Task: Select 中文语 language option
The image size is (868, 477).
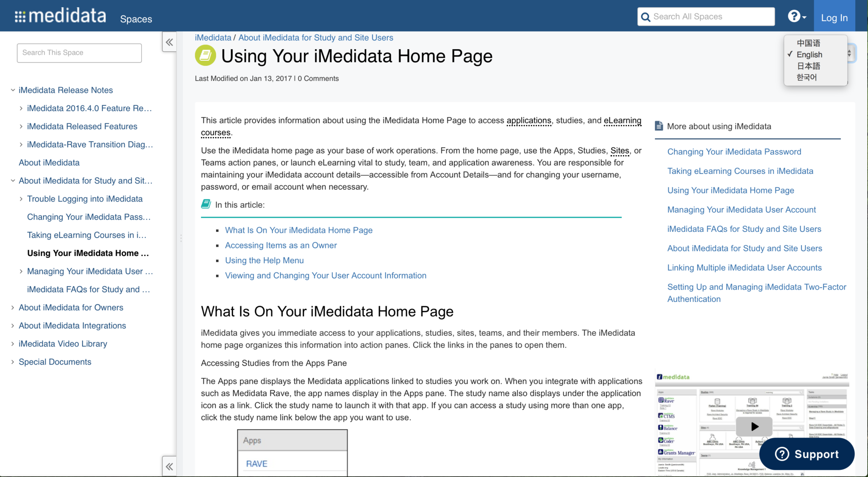Action: click(x=809, y=43)
